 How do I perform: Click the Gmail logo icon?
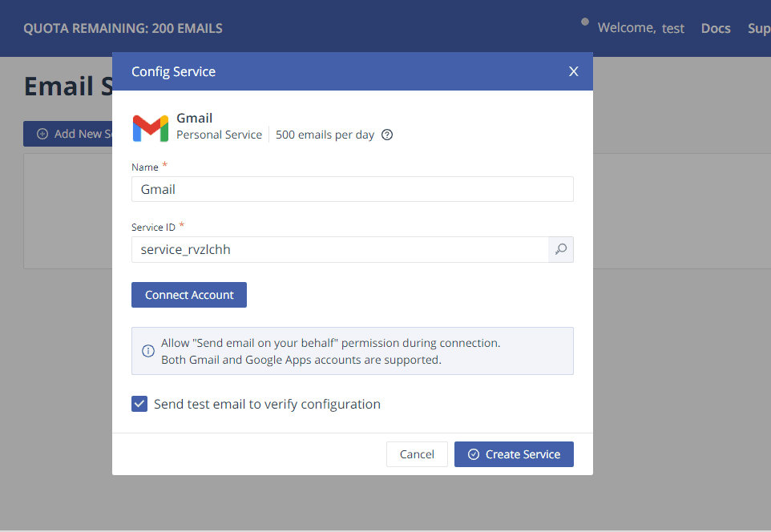tap(151, 128)
